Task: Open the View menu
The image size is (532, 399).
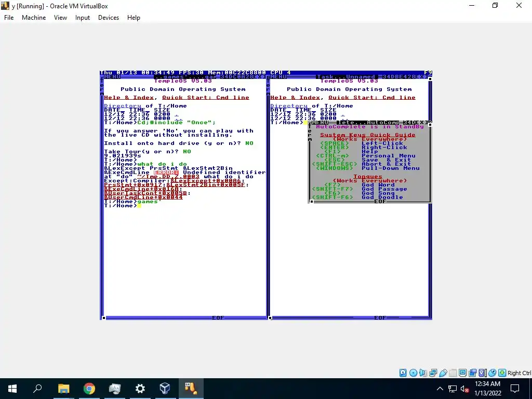Action: pyautogui.click(x=60, y=18)
